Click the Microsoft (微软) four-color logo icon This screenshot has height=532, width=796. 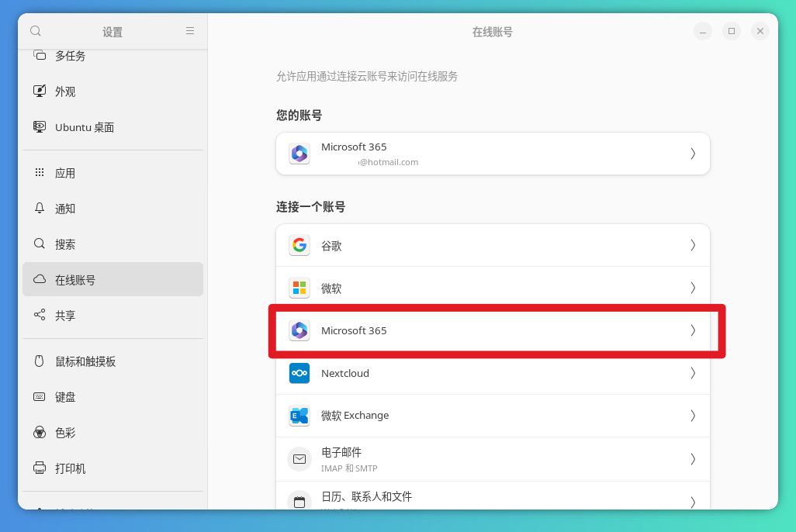pyautogui.click(x=299, y=288)
